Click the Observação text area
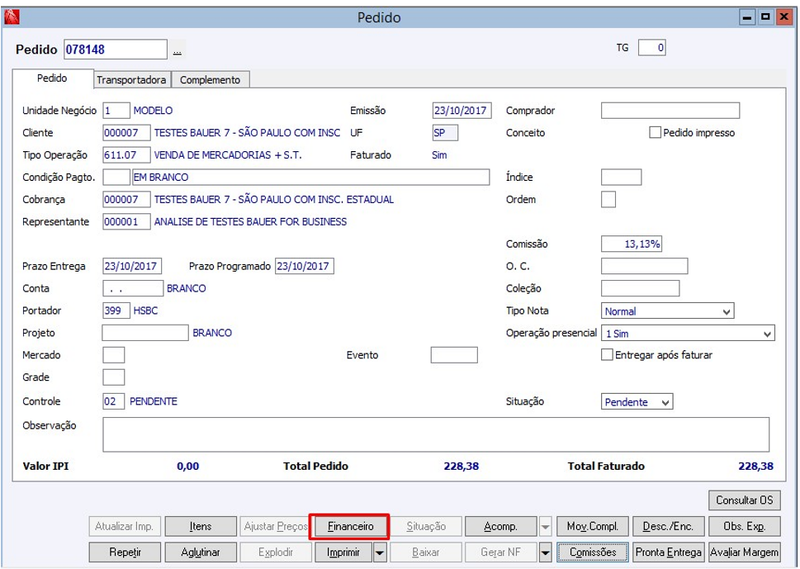 436,435
